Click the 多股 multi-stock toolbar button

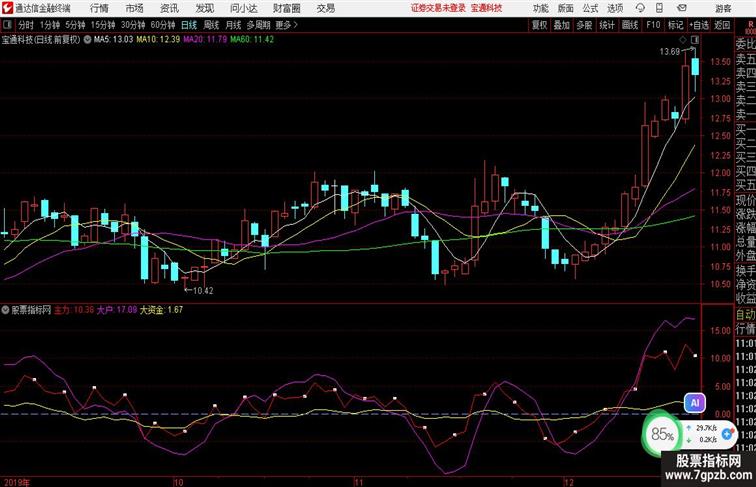584,25
